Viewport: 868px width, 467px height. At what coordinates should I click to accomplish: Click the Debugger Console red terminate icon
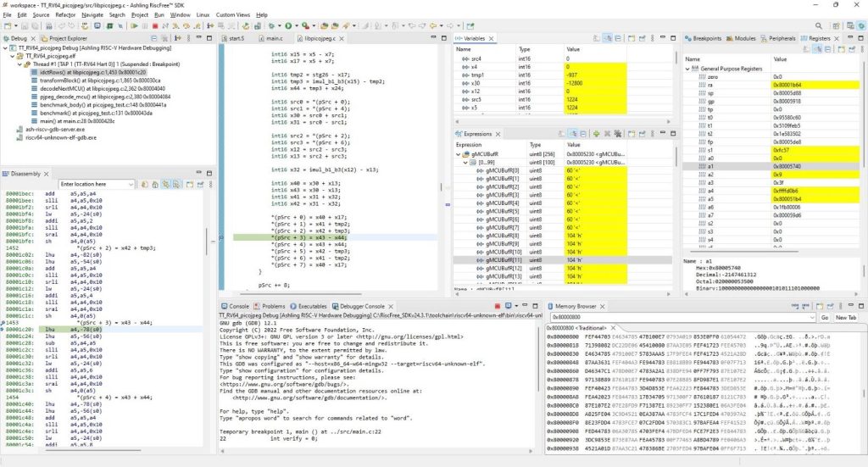497,305
